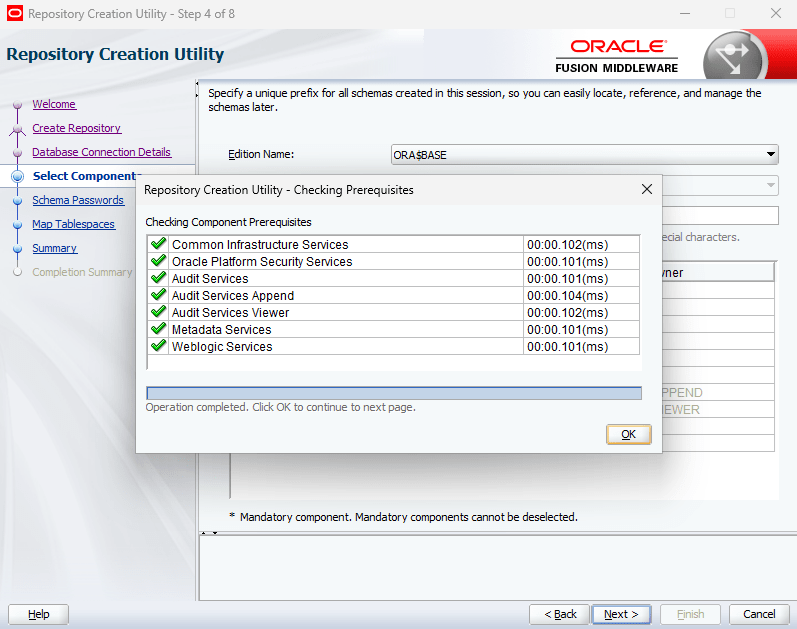Click the Create Repository step node icon
The height and width of the screenshot is (629, 797).
click(x=18, y=129)
